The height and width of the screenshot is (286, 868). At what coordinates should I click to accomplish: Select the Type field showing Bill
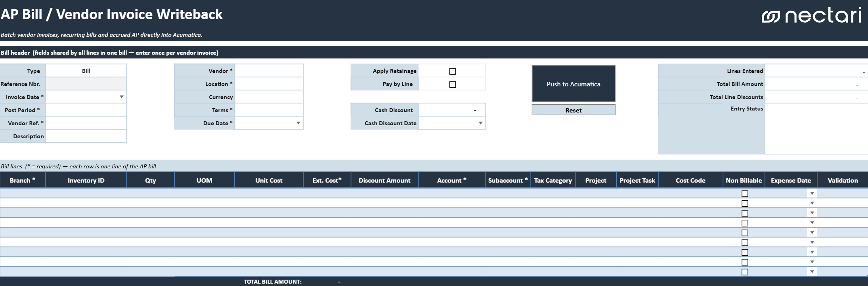click(x=86, y=71)
